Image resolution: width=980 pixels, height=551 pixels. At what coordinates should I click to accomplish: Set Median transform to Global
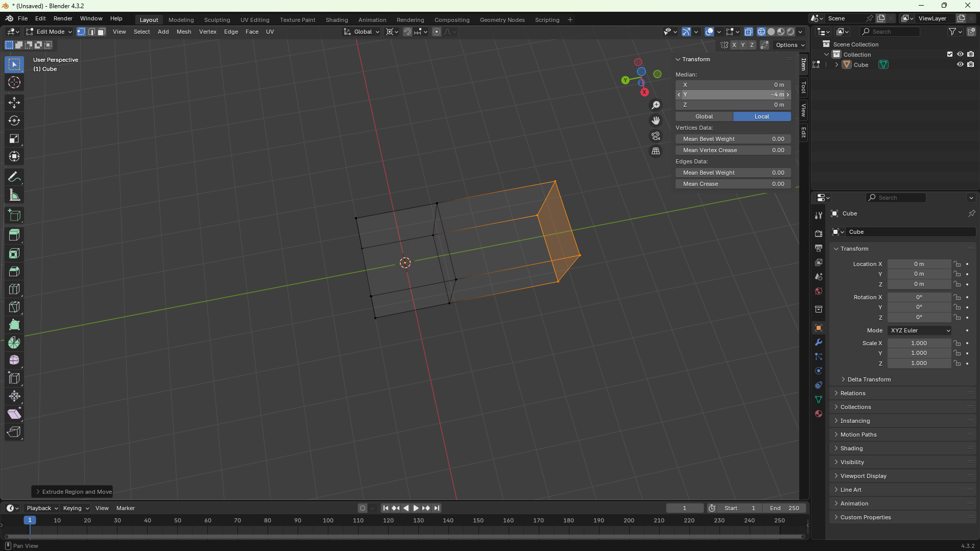[x=704, y=116]
